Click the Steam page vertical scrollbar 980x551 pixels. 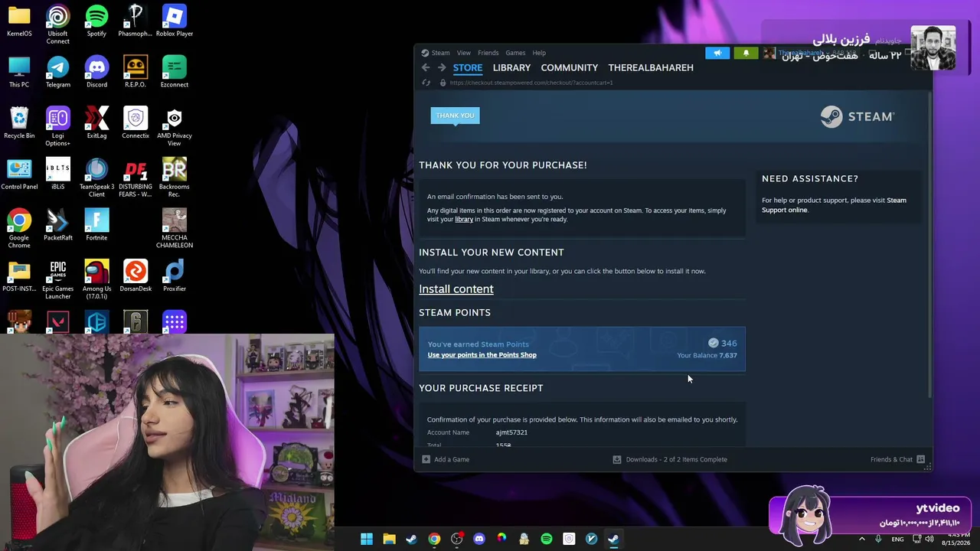(929, 245)
